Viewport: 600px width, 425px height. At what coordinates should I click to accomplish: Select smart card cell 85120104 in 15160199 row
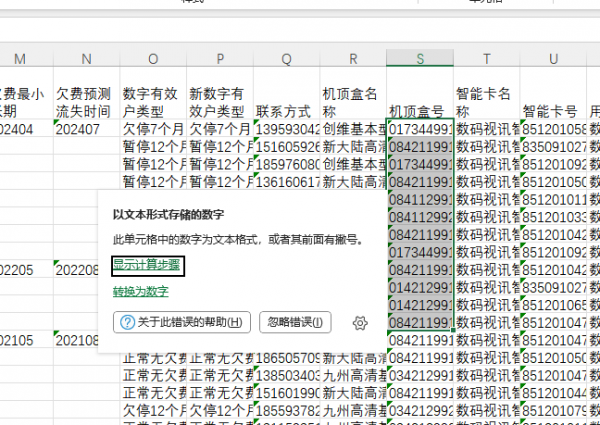pos(553,393)
